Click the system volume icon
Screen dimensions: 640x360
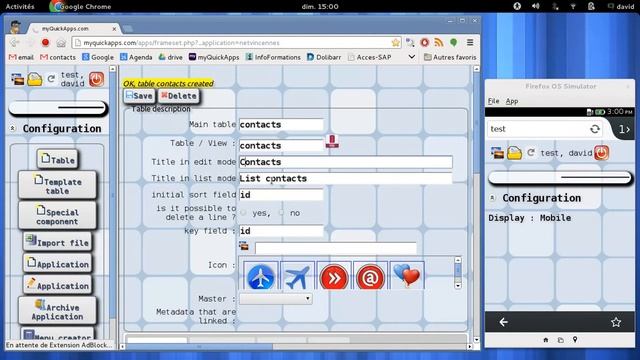(536, 6)
